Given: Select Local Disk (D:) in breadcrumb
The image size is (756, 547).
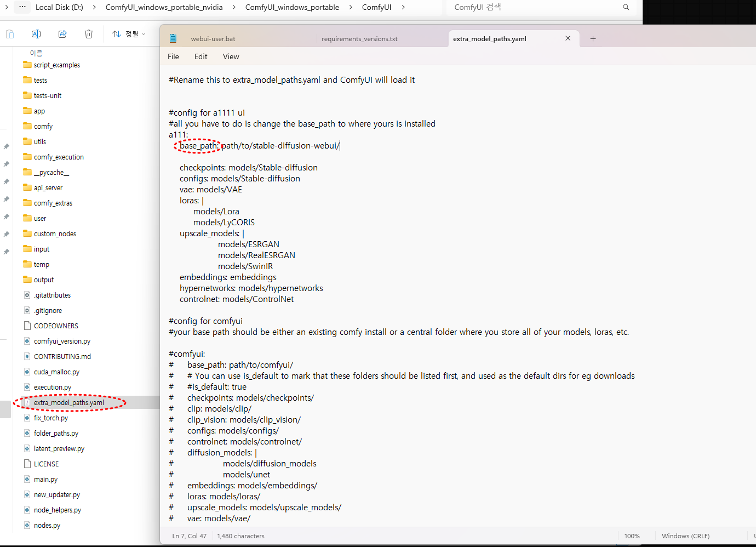Looking at the screenshot, I should tap(59, 7).
